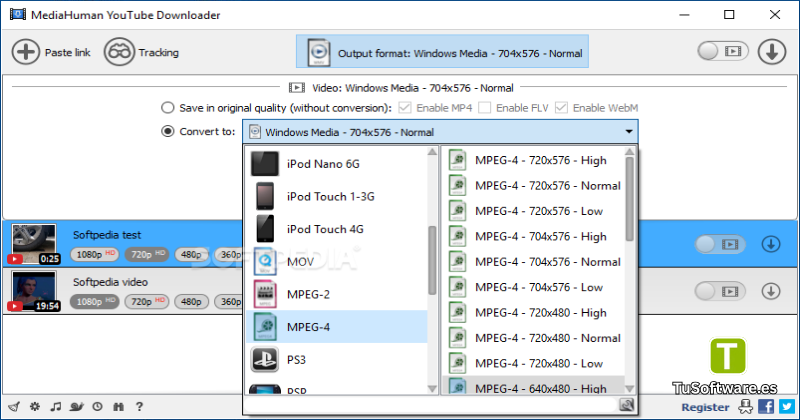The width and height of the screenshot is (800, 420).
Task: Pick MPEG-4 - 720x480 - High
Action: point(533,312)
